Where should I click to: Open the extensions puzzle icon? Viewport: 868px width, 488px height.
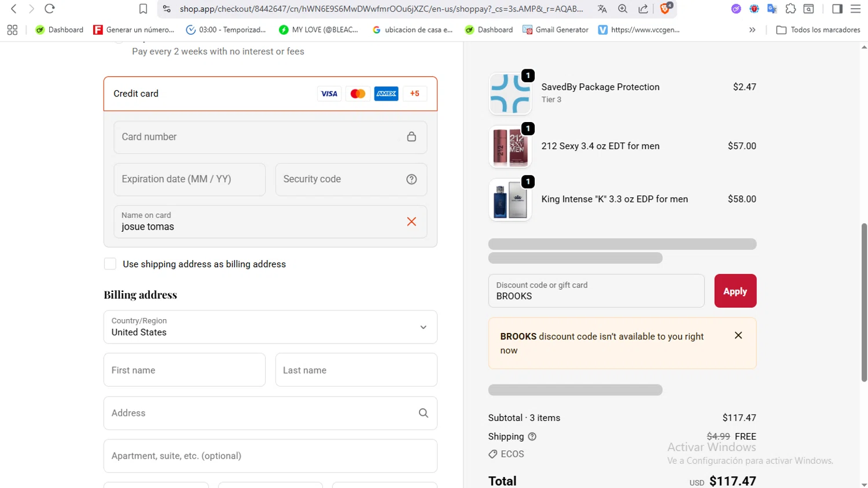[x=790, y=9]
